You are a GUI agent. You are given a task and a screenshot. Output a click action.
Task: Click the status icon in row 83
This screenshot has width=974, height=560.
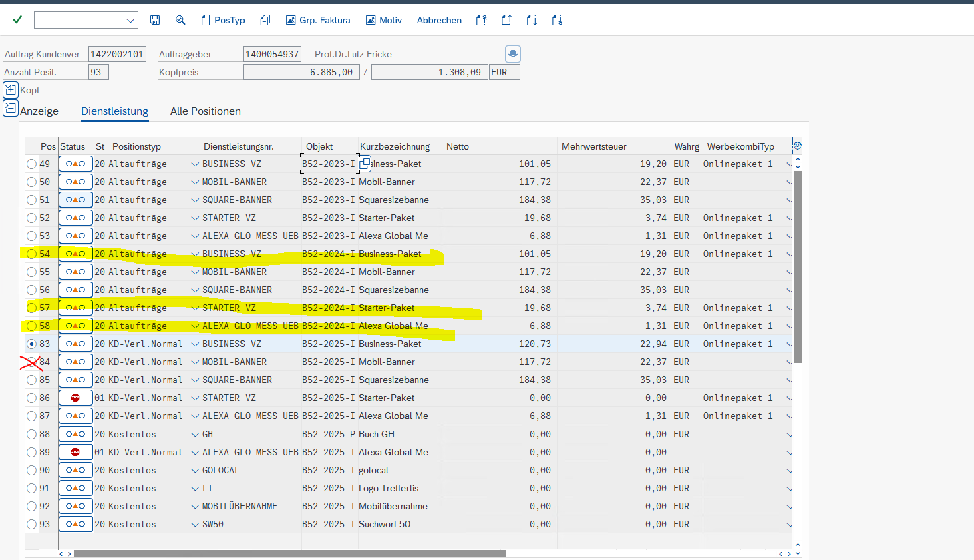(x=75, y=344)
